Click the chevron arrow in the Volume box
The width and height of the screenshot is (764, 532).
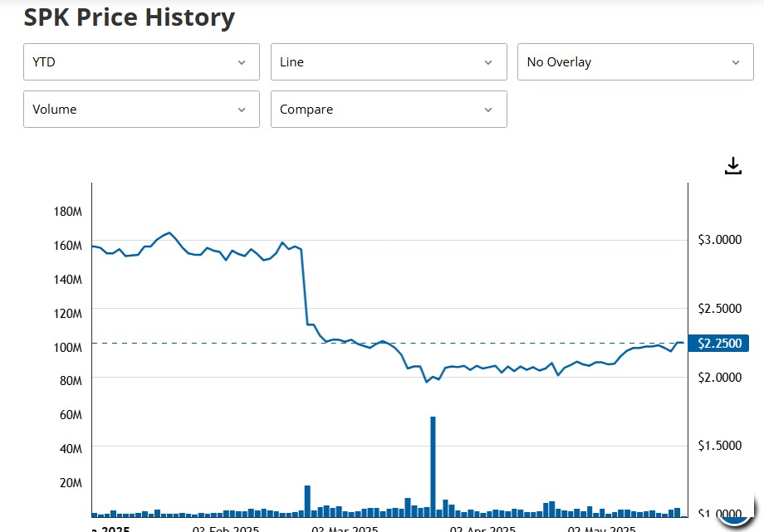(x=242, y=110)
